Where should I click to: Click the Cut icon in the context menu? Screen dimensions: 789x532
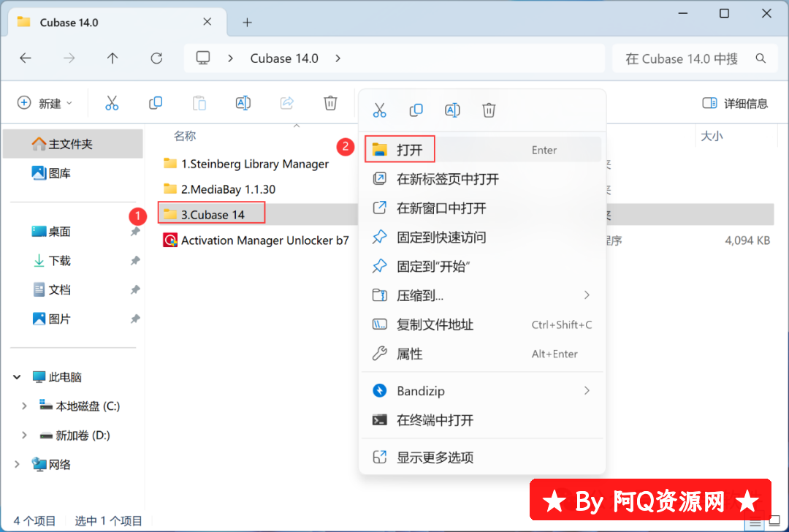click(379, 110)
